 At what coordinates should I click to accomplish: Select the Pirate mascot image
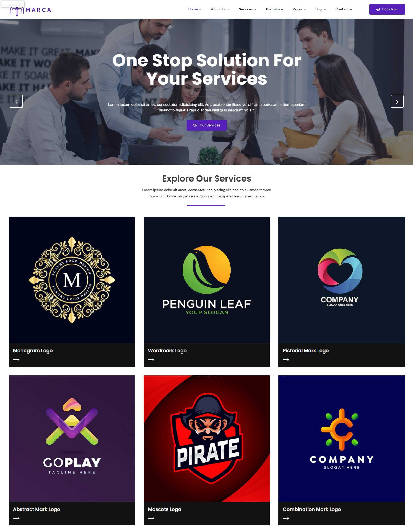pos(207,438)
